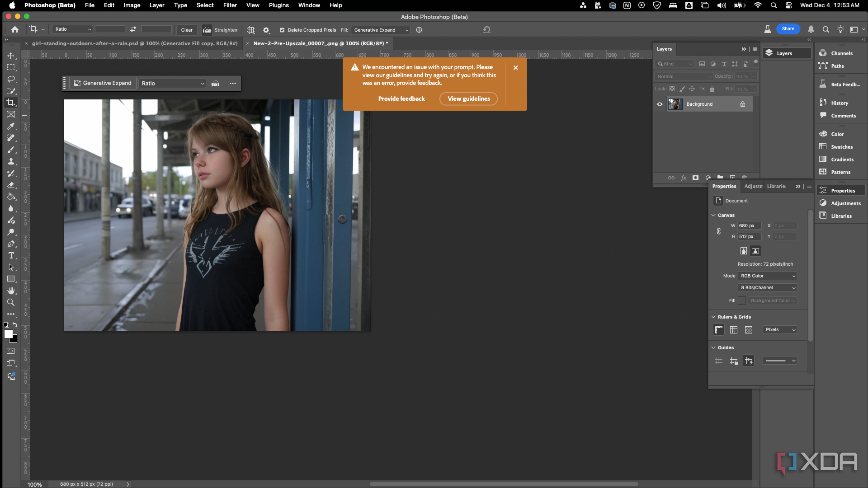
Task: Toggle Background layer visibility
Action: (x=659, y=103)
